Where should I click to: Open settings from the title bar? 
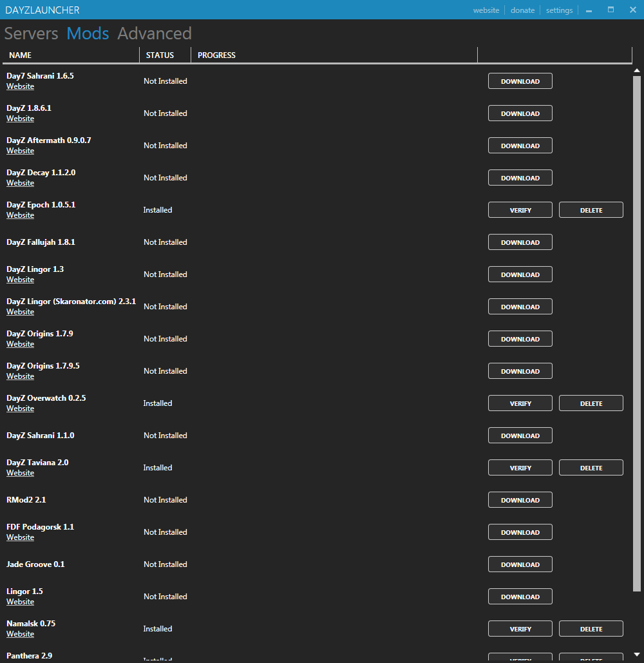click(x=559, y=10)
